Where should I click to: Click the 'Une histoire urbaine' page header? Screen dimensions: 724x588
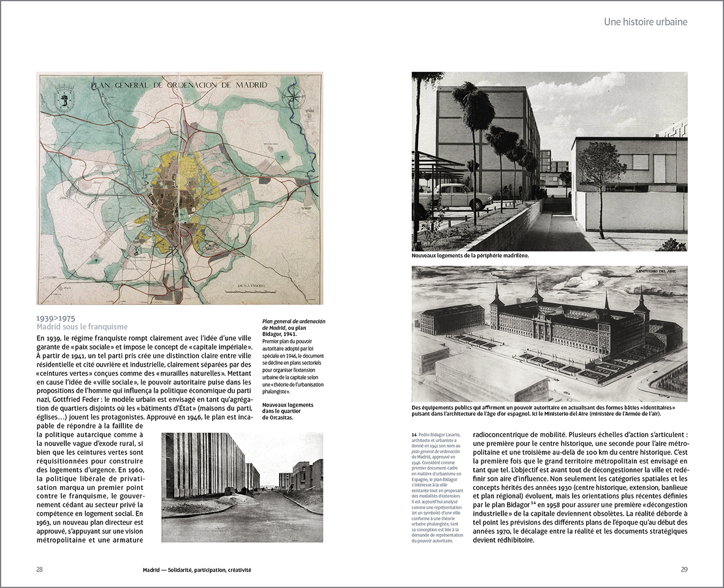coord(645,21)
